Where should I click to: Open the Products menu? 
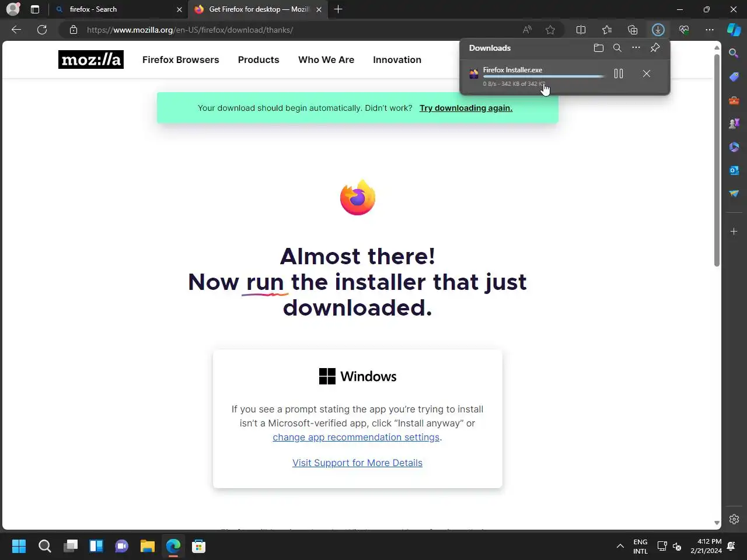[x=259, y=60]
